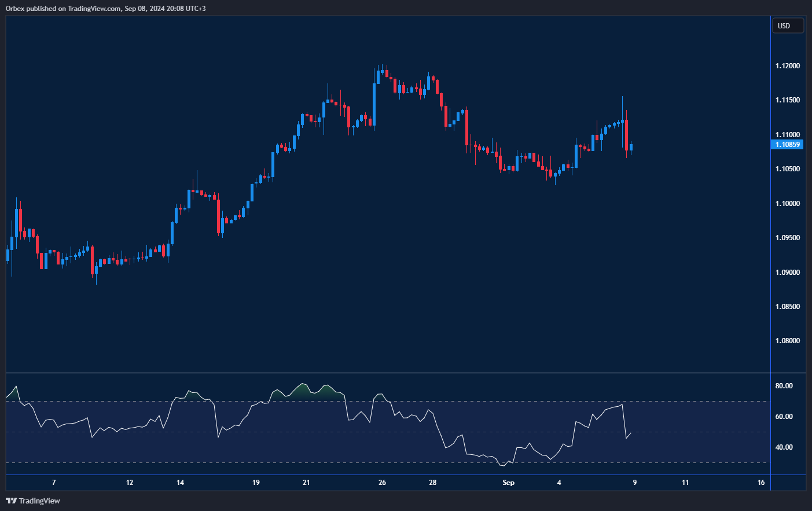Click the green overbought RSI shaded peak near 21
This screenshot has height=511, width=812.
(x=302, y=390)
